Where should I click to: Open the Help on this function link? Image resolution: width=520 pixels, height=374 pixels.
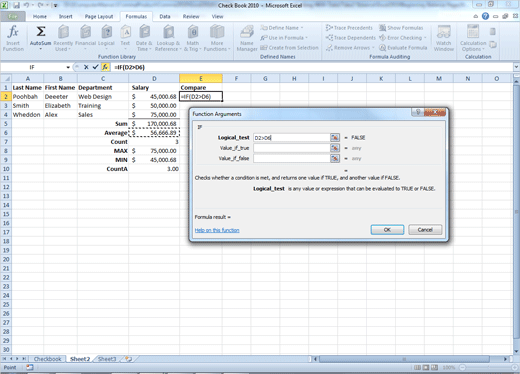pyautogui.click(x=217, y=230)
